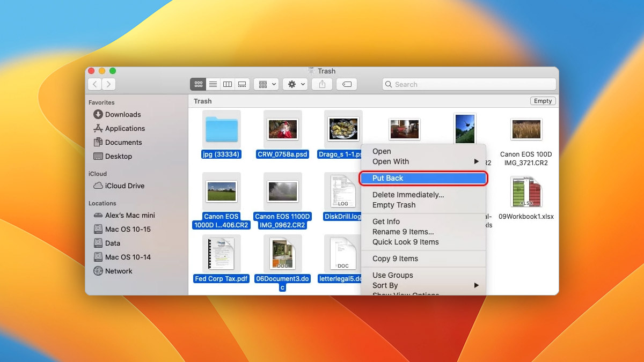
Task: Go back with the left arrow
Action: point(95,84)
